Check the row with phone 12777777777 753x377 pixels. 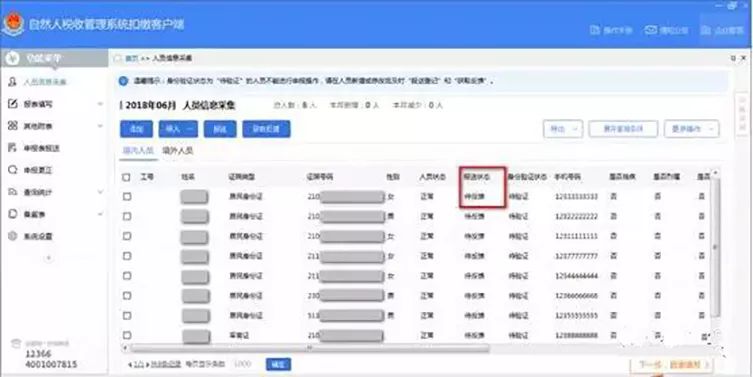[x=126, y=256]
